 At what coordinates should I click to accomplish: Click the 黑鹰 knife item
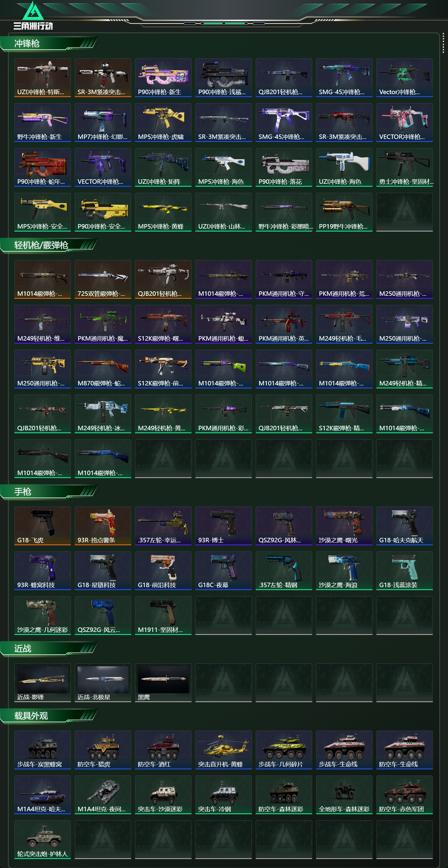163,683
